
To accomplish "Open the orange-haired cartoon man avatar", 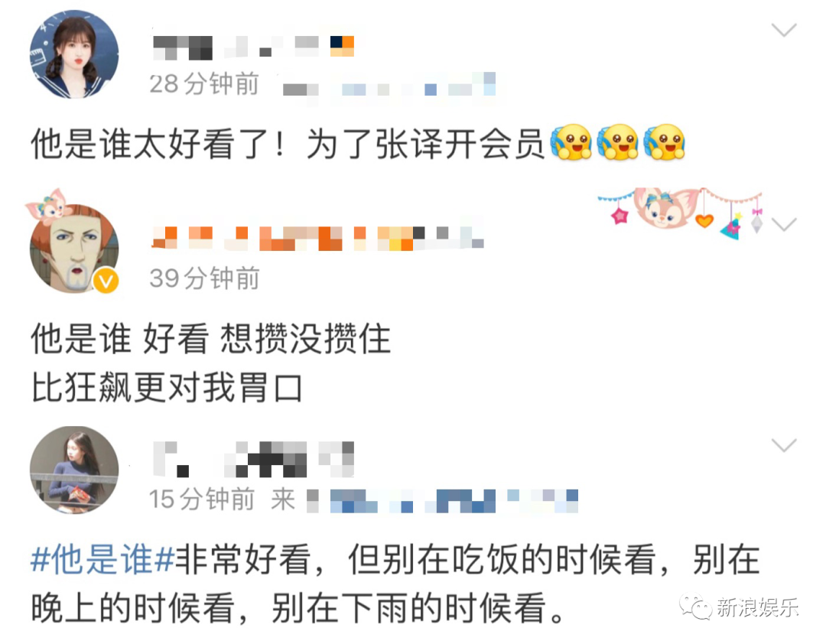I will [74, 249].
